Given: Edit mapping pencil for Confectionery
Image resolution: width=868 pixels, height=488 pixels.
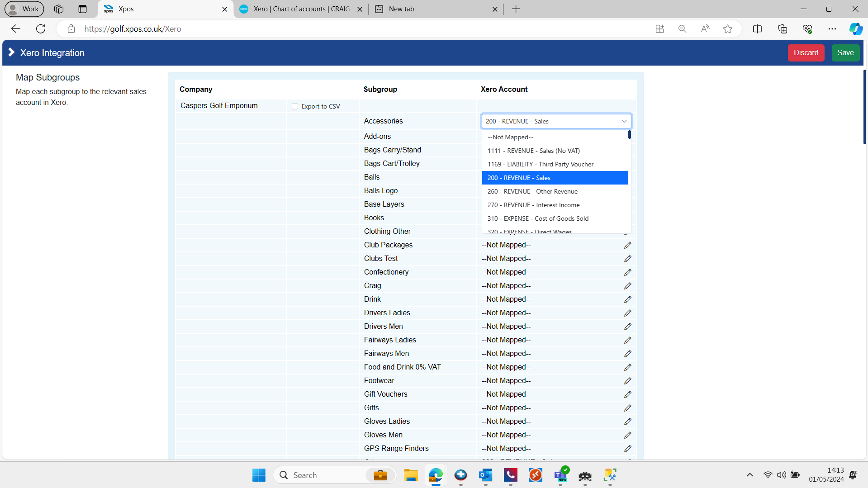Looking at the screenshot, I should tap(627, 272).
